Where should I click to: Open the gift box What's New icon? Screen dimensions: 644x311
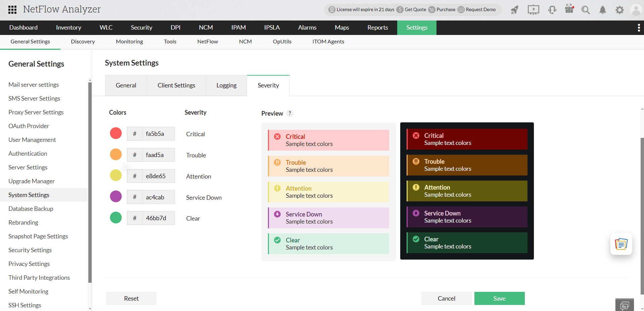(x=569, y=10)
